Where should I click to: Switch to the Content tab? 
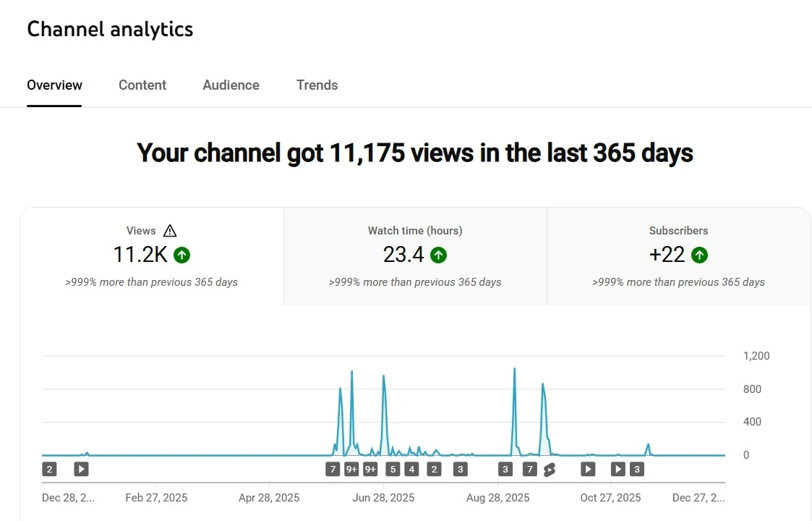click(142, 85)
